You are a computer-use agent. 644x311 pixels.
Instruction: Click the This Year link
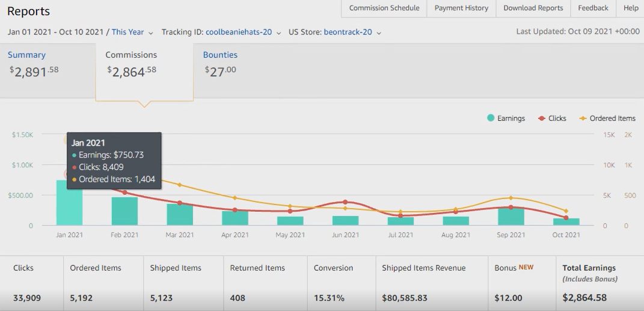(x=127, y=32)
